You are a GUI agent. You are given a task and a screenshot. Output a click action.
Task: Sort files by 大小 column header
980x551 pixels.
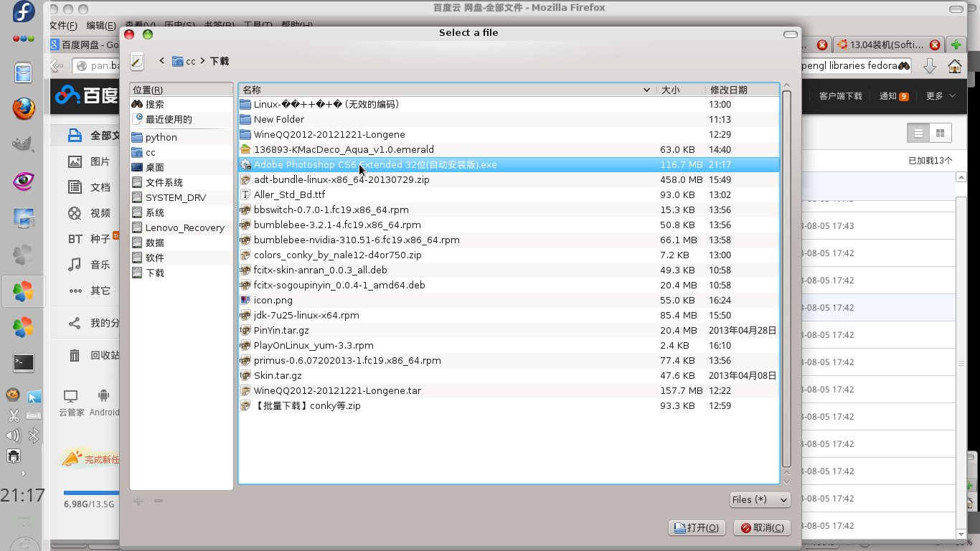pyautogui.click(x=680, y=90)
